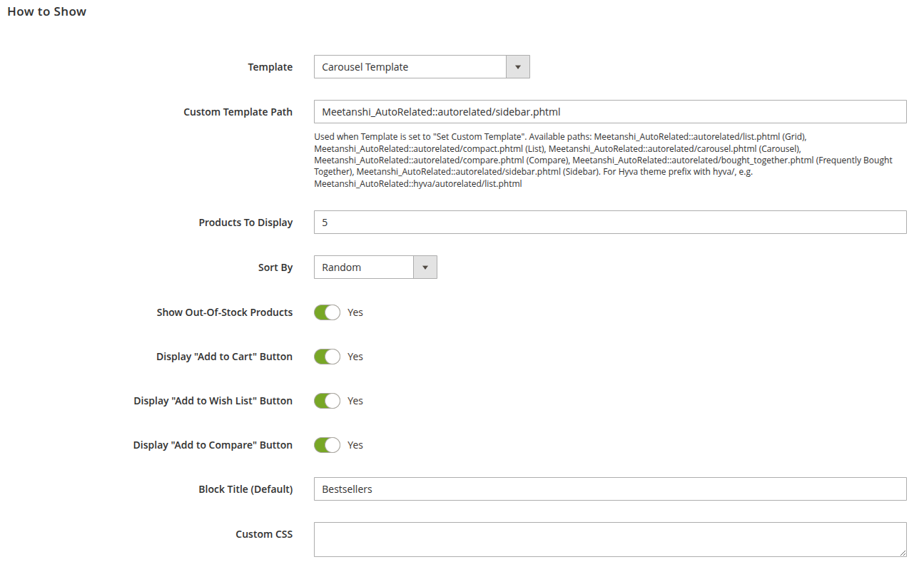Click the Products To Display label
Image resolution: width=924 pixels, height=567 pixels.
click(246, 223)
